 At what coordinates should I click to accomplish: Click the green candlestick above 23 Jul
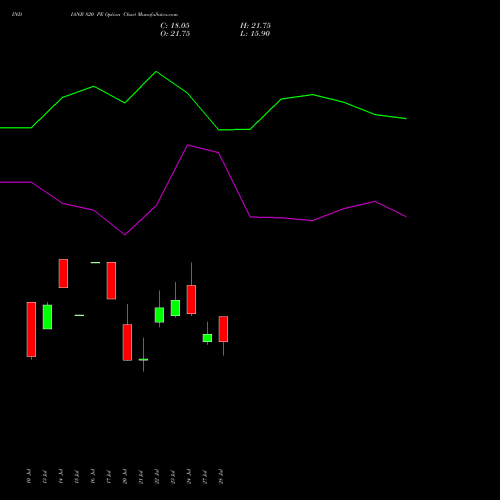[x=175, y=308]
